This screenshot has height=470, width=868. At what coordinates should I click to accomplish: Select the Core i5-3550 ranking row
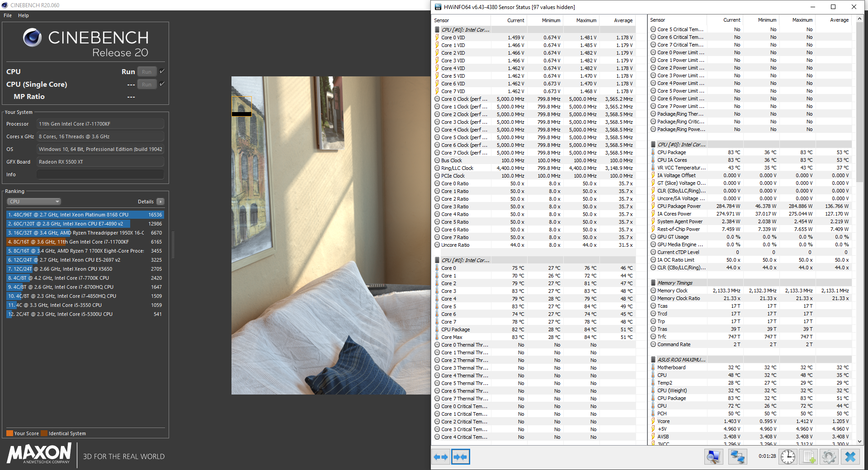pos(85,305)
